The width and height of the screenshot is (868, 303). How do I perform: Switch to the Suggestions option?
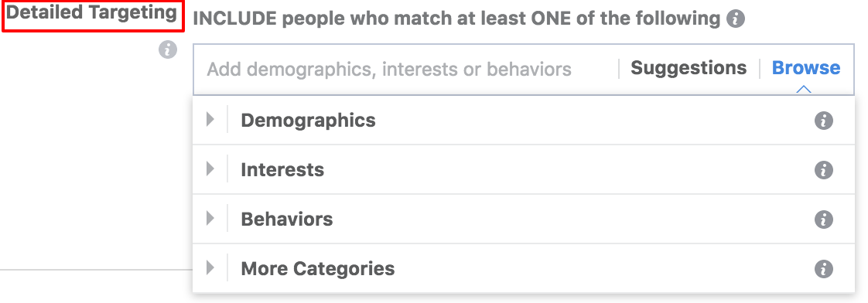[689, 68]
